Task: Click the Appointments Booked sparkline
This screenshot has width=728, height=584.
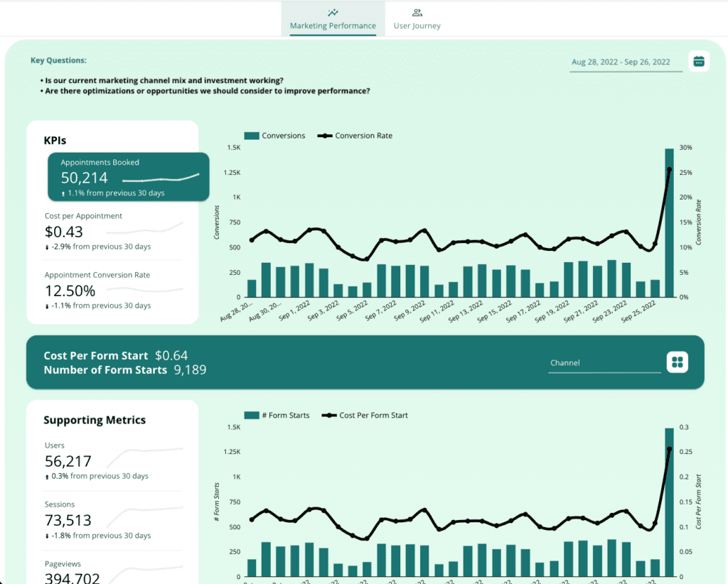Action: (x=161, y=178)
